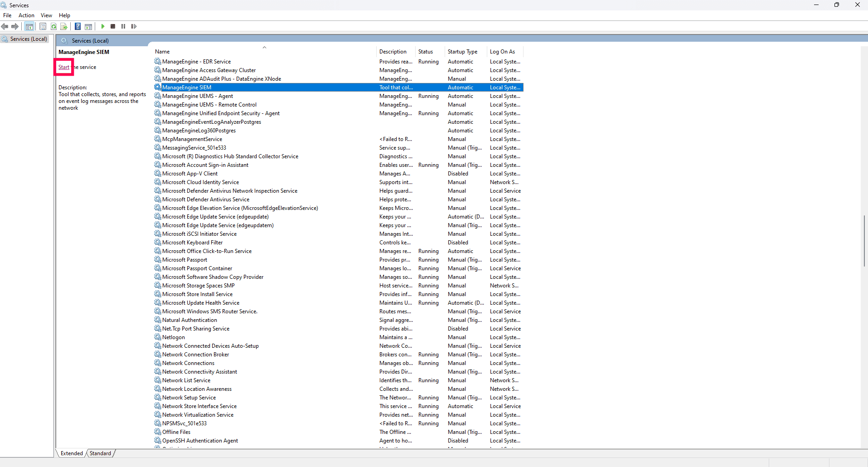Go back using the toolbar Back arrow
868x467 pixels.
5,26
